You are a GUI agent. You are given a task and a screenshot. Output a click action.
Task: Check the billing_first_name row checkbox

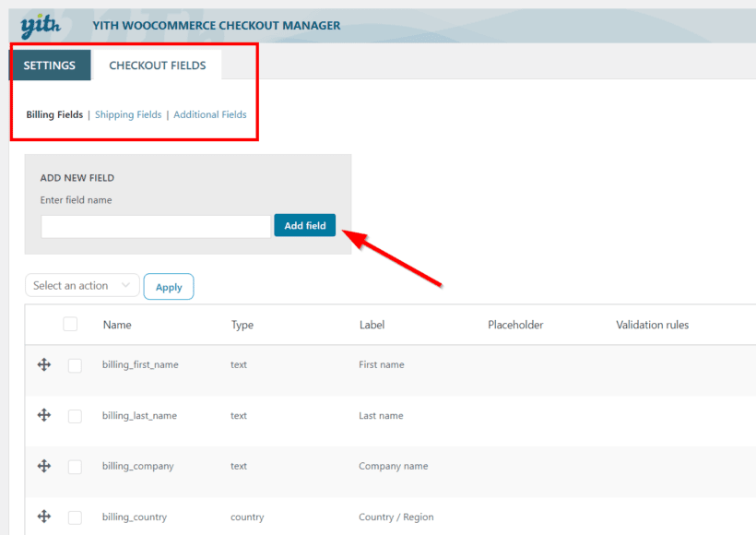point(75,364)
